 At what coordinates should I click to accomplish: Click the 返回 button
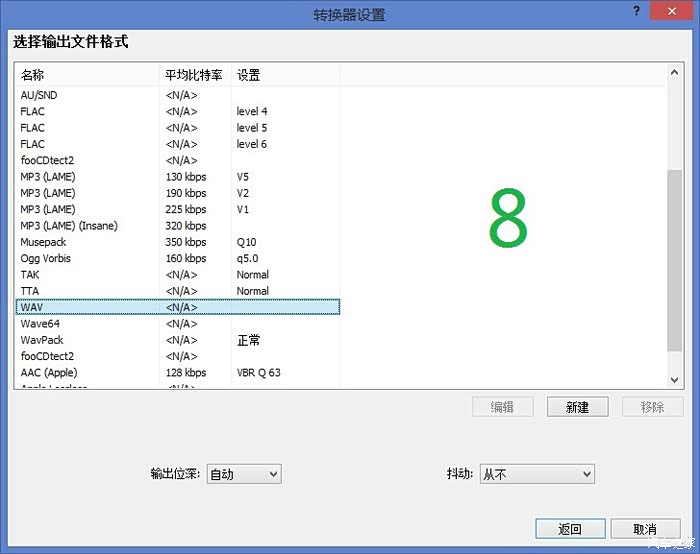(570, 529)
